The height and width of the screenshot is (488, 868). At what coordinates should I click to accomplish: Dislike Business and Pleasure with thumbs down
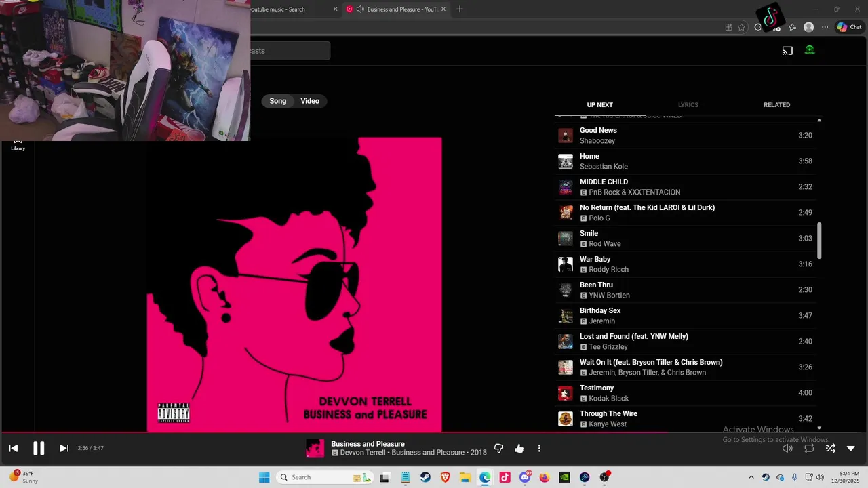pyautogui.click(x=499, y=448)
